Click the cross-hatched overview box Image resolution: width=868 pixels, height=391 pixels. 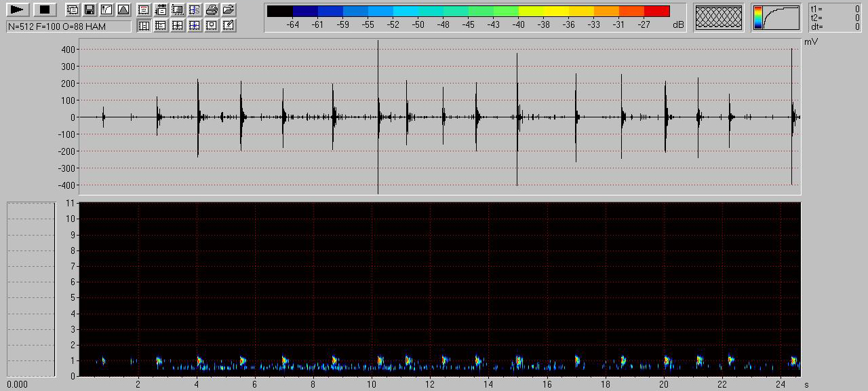pos(719,18)
